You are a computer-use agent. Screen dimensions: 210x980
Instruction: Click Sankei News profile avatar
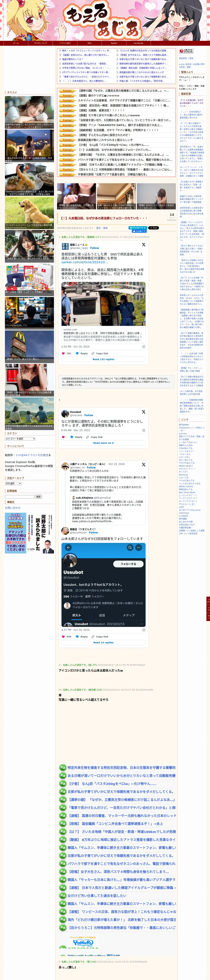click(x=65, y=246)
